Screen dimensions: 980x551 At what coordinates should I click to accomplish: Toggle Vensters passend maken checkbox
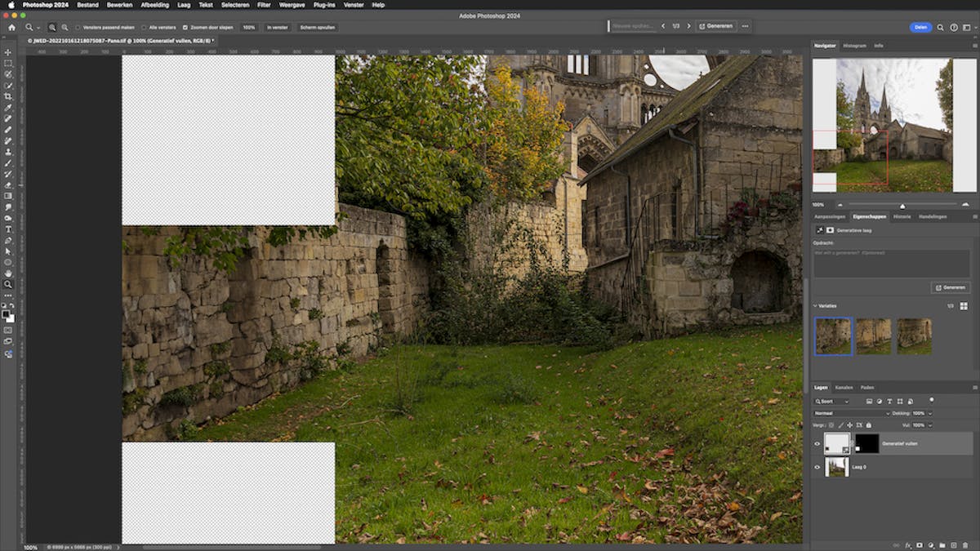click(x=78, y=27)
